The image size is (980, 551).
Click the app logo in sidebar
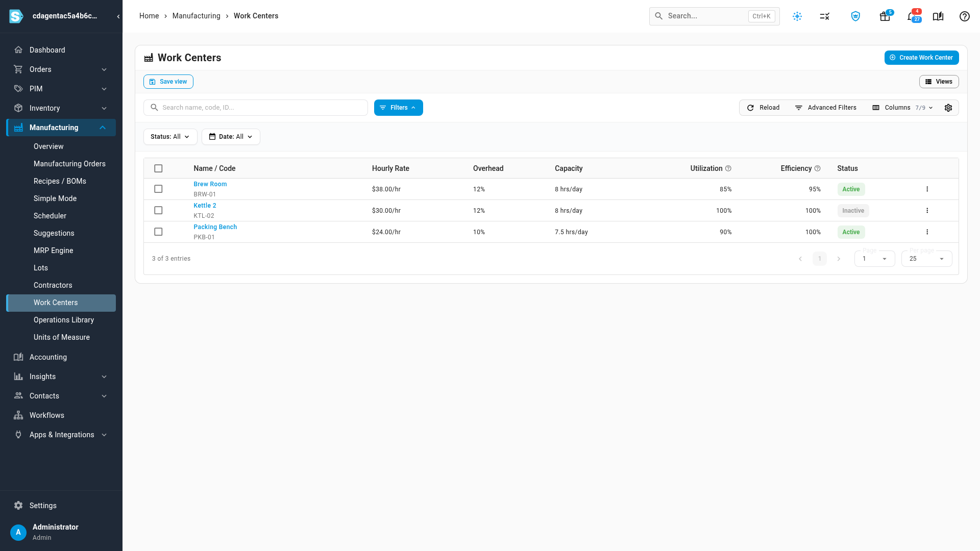tap(16, 16)
